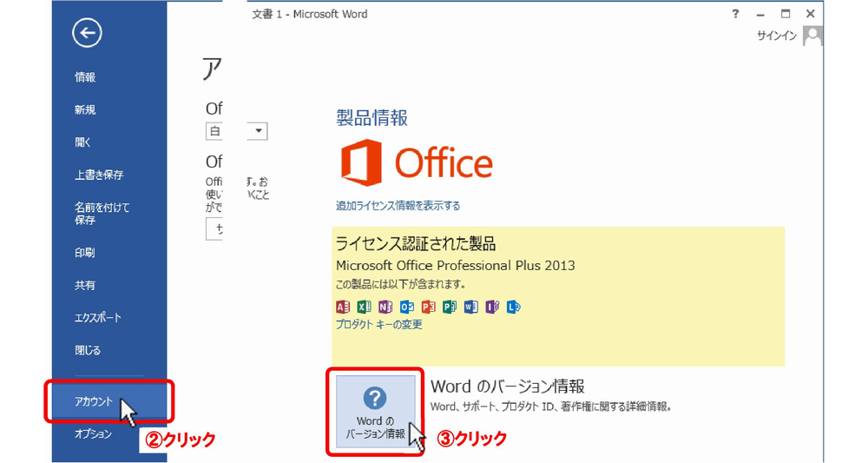
Task: Click the Office logo
Action: click(x=417, y=162)
